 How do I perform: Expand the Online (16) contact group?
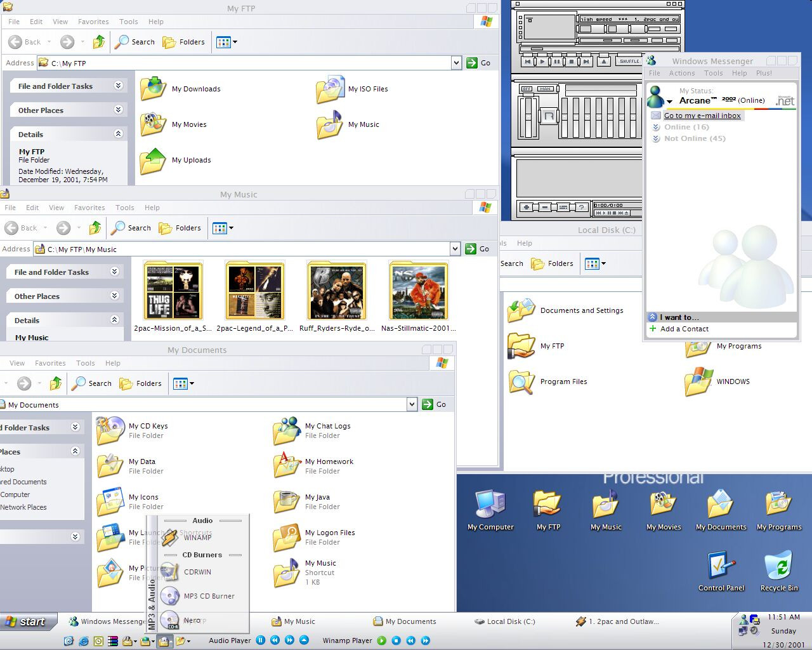tap(657, 127)
